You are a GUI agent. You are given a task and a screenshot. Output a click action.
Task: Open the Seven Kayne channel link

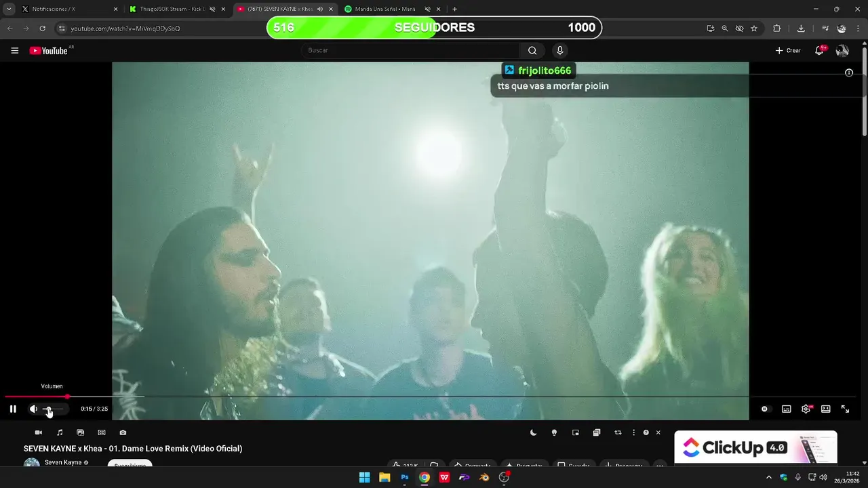[63, 462]
